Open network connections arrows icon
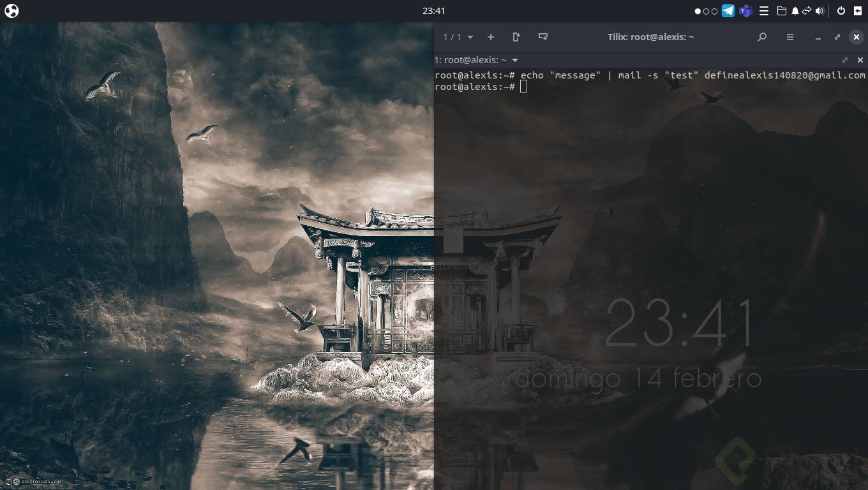This screenshot has width=868, height=490. click(x=807, y=11)
